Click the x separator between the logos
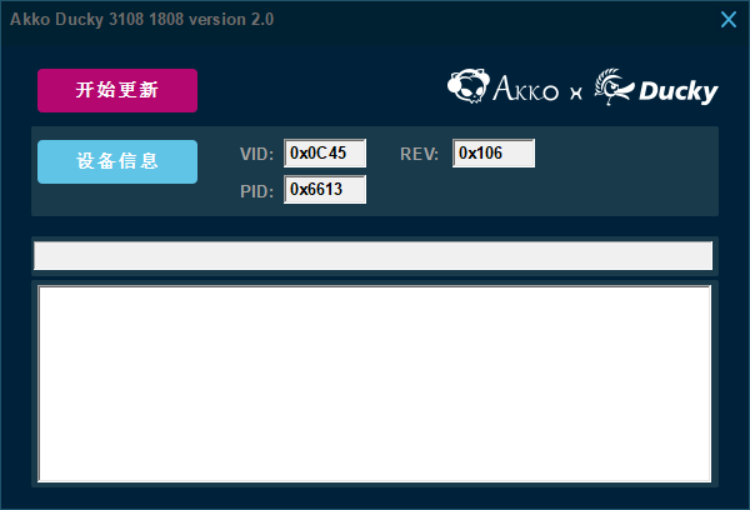Screen dimensions: 750x510 [x=575, y=93]
